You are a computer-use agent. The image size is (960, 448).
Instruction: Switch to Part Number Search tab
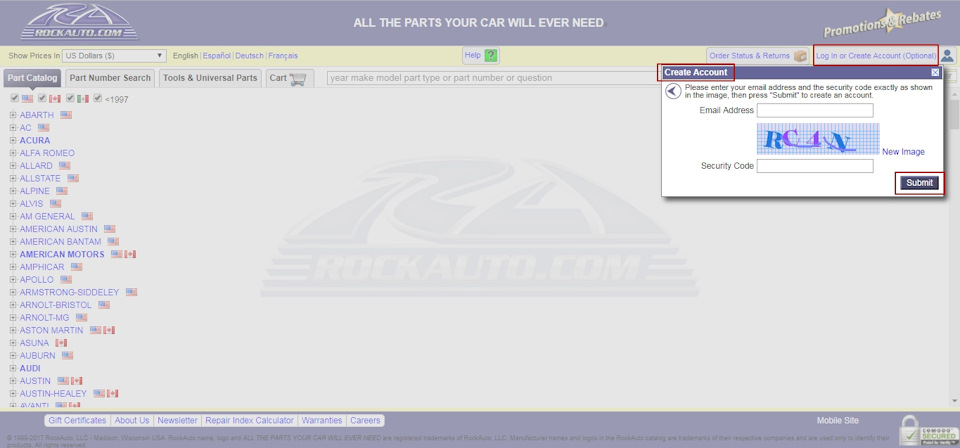point(110,78)
